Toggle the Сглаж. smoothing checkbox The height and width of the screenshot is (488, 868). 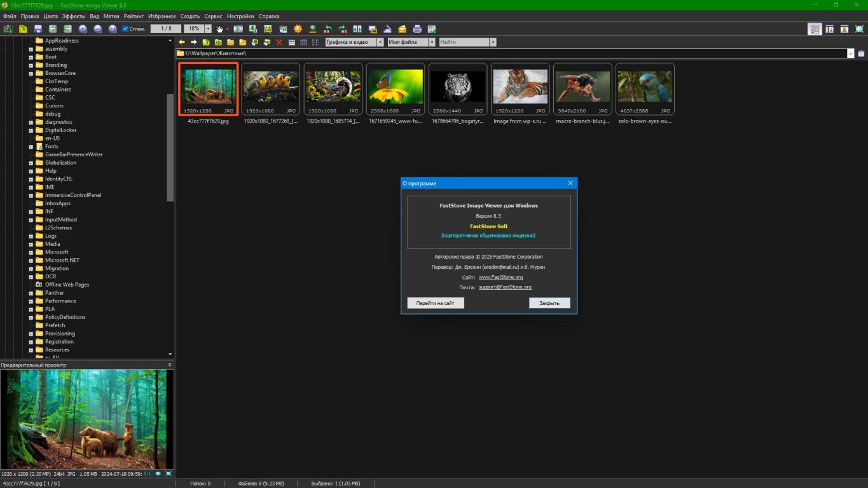click(126, 29)
